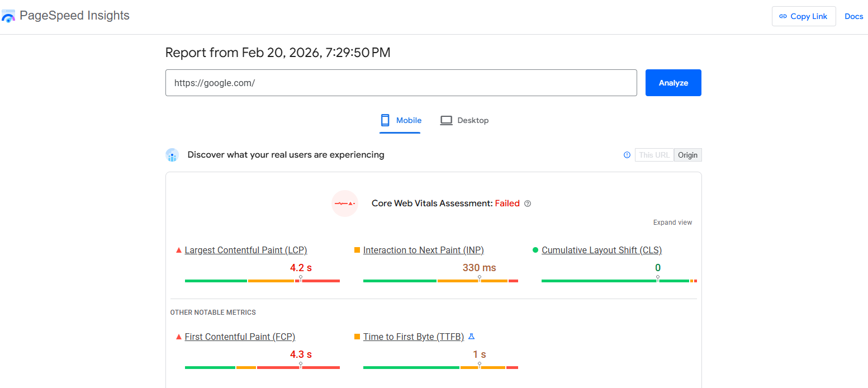The width and height of the screenshot is (868, 388).
Task: Open the Docs link
Action: 853,16
